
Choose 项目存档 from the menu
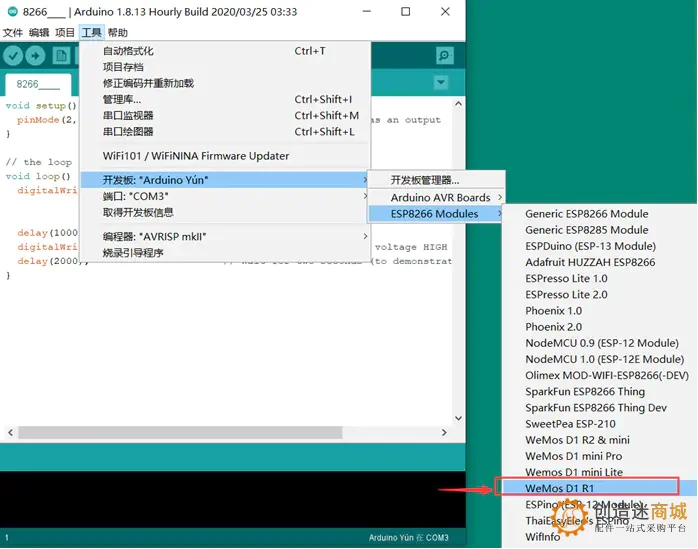click(x=225, y=67)
